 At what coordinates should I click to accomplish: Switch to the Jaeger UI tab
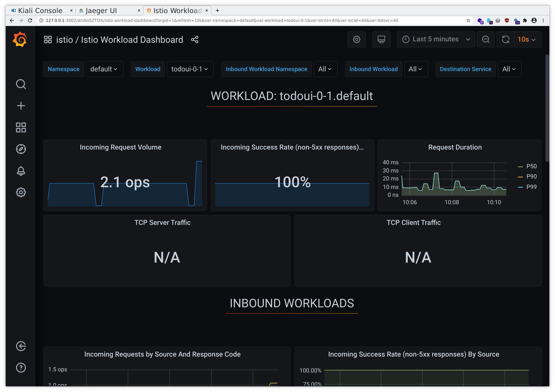[x=101, y=10]
